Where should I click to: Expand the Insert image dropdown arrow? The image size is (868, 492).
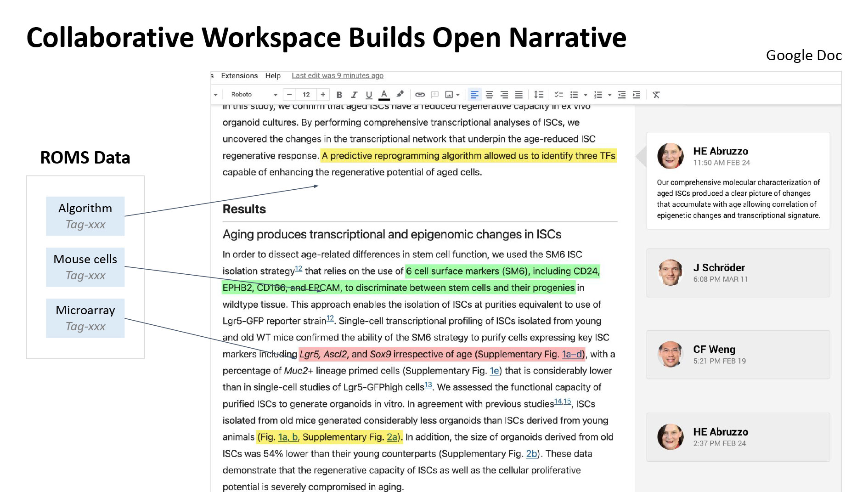458,95
